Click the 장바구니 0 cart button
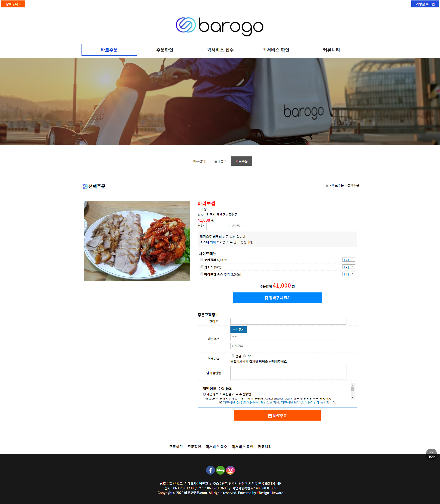The width and height of the screenshot is (440, 504). pyautogui.click(x=13, y=4)
